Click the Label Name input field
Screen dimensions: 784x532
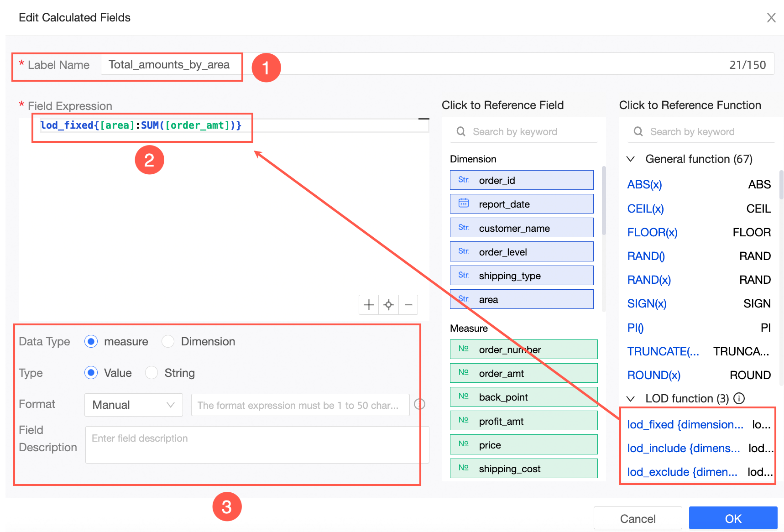[x=437, y=64]
